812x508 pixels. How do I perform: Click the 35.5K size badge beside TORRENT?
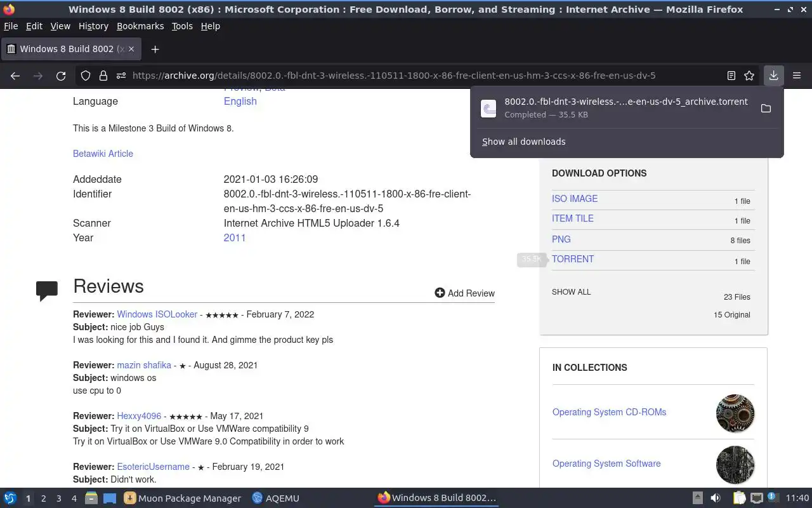coord(531,259)
